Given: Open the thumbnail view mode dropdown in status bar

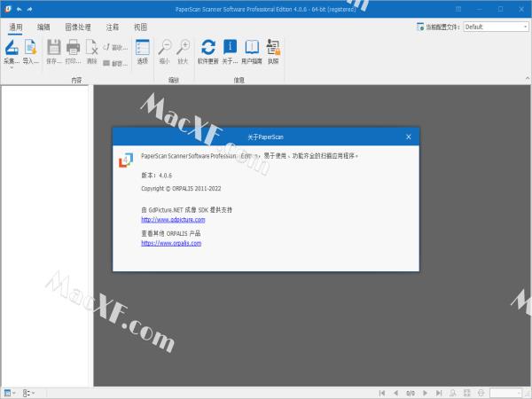Looking at the screenshot, I should coord(10,393).
